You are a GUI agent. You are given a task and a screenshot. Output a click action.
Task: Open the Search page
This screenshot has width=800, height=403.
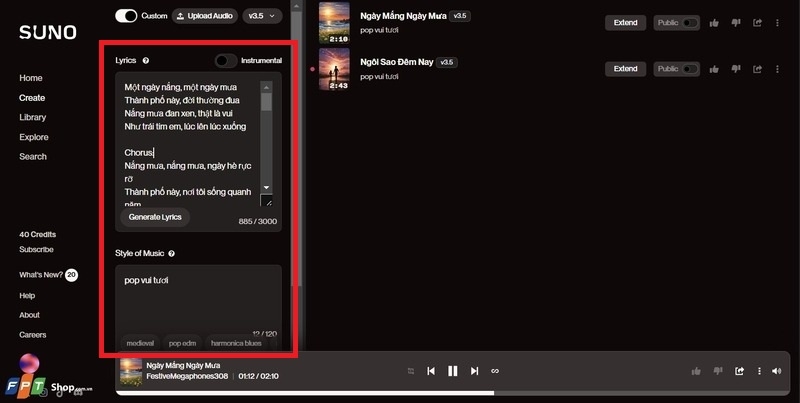click(33, 157)
